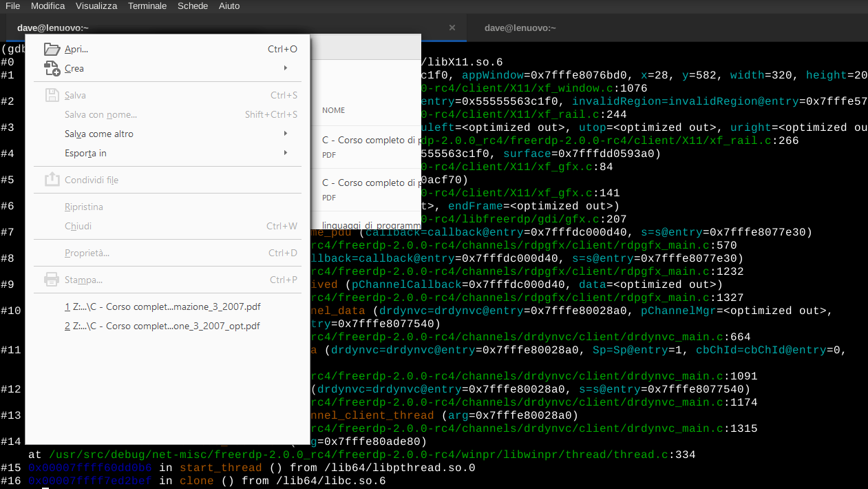Image resolution: width=868 pixels, height=489 pixels.
Task: Click the open folder icon beside Apri
Action: 52,48
